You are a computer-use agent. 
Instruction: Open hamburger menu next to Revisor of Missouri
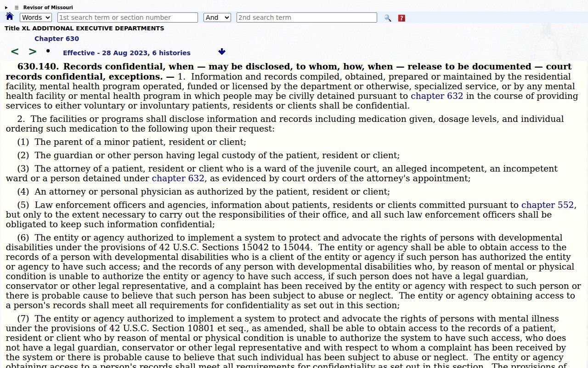click(17, 7)
